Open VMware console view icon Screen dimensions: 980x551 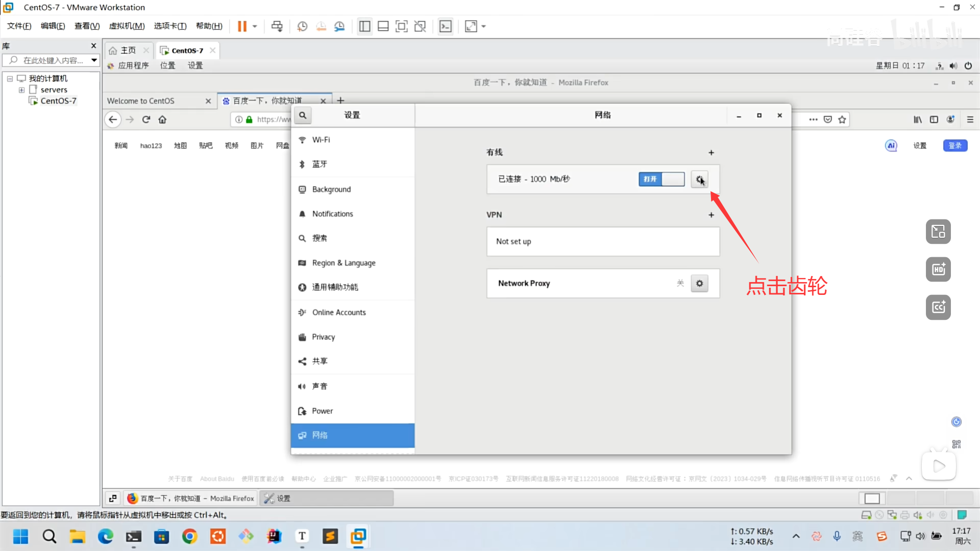pyautogui.click(x=446, y=27)
